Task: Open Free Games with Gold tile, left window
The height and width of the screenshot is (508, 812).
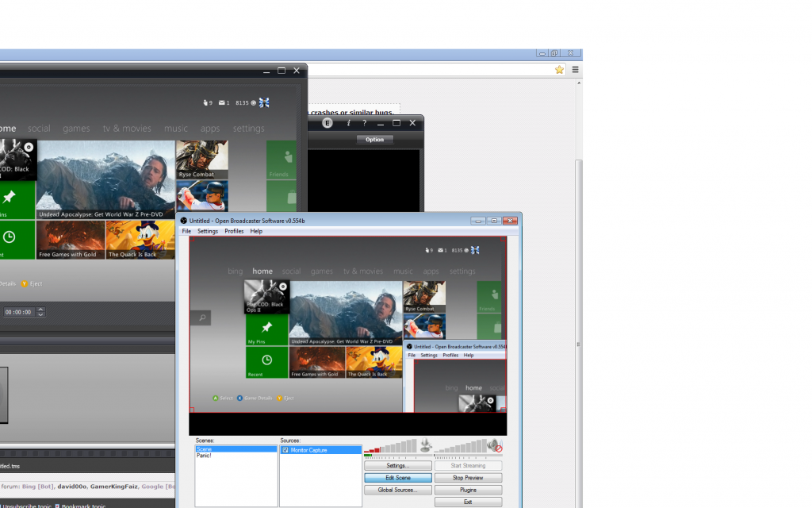Action: click(x=71, y=240)
